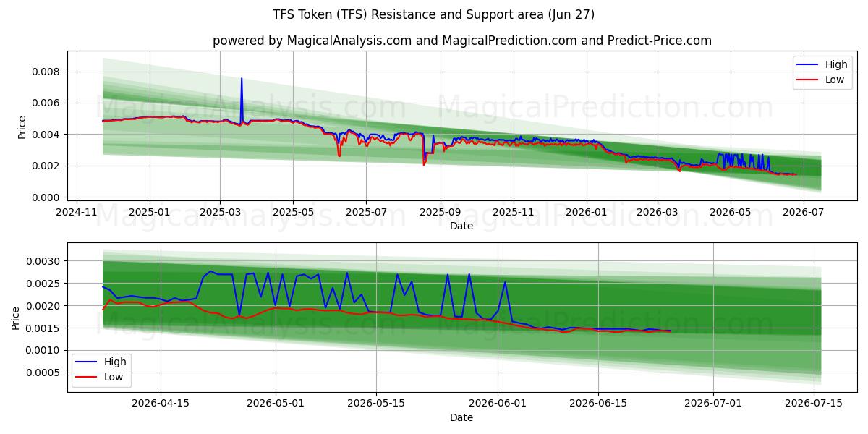
Task: Click the '2025-03' x-axis label
Action: [220, 213]
